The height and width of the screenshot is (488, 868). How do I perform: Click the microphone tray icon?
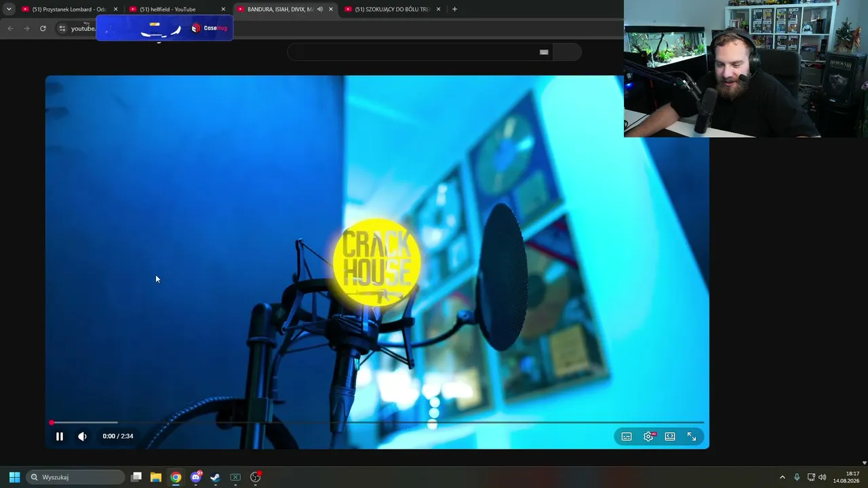(797, 477)
